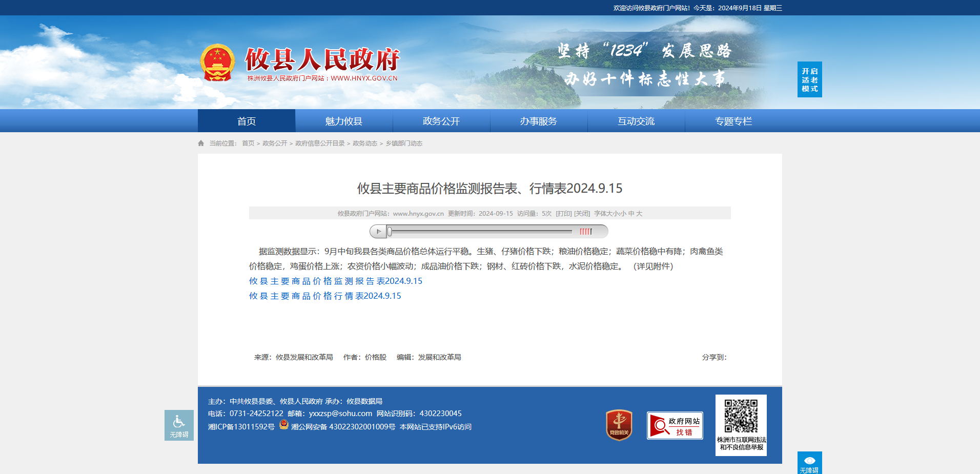
Task: Click the police badge icon beside 湘公网安备
Action: (284, 425)
